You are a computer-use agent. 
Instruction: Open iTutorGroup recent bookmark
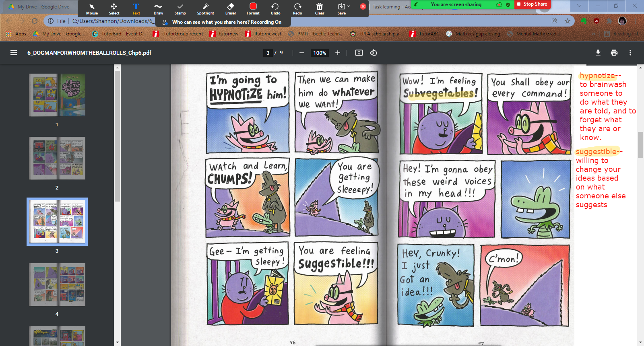pyautogui.click(x=178, y=34)
